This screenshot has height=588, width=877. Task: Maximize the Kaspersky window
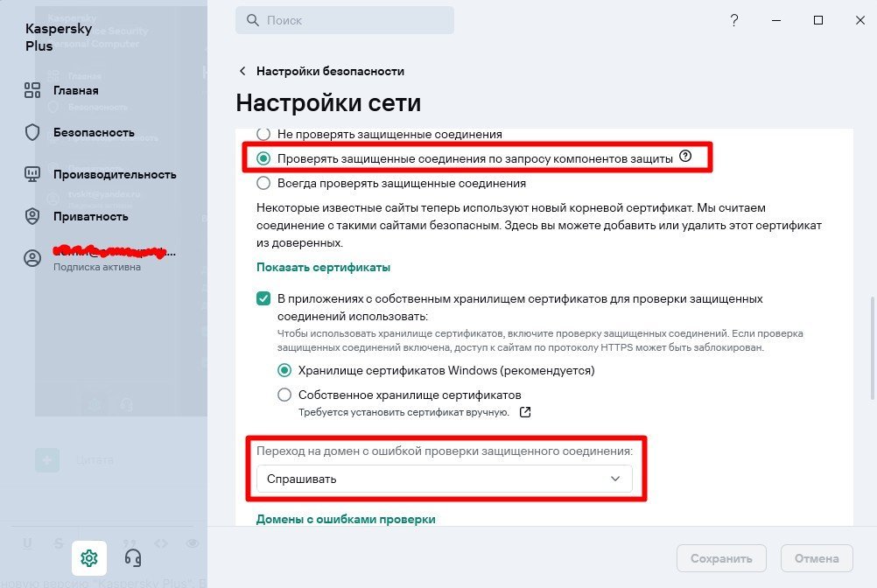coord(818,20)
